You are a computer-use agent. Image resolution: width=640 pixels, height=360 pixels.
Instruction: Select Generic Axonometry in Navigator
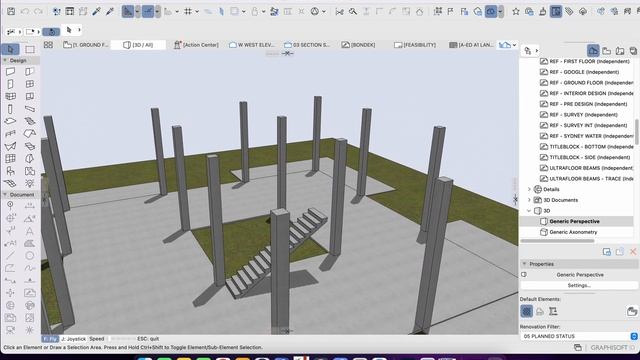(573, 232)
